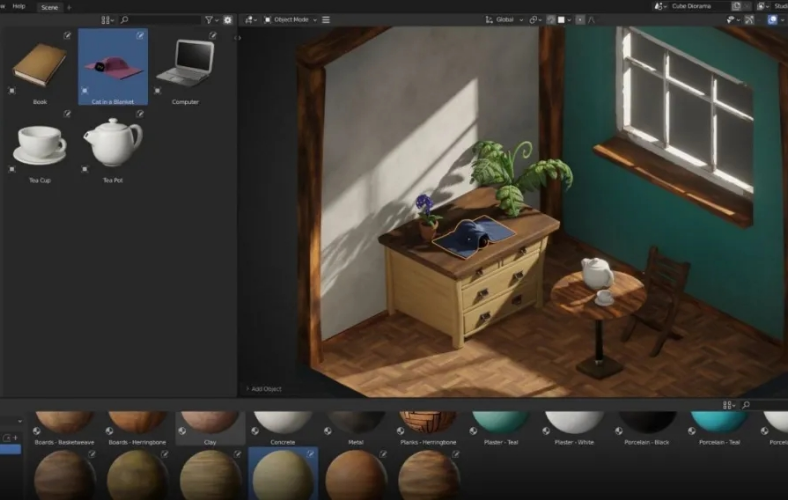788x500 pixels.
Task: Select Porcelain - Black material
Action: [x=647, y=428]
